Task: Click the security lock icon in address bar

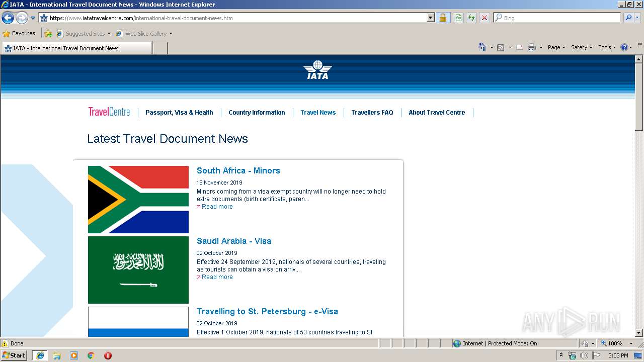Action: tap(443, 18)
